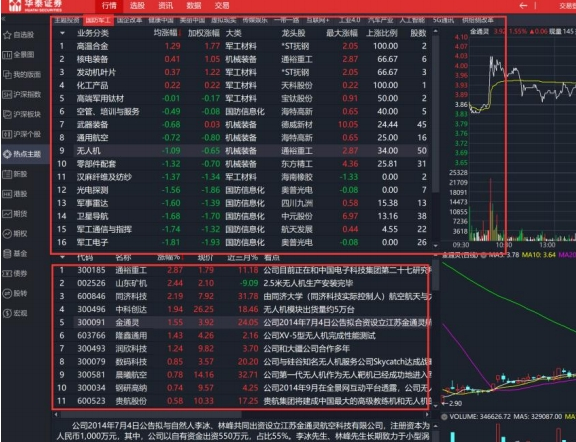Open the 期货 futures sidebar icon
Screen dimensions: 576x442
point(7,213)
